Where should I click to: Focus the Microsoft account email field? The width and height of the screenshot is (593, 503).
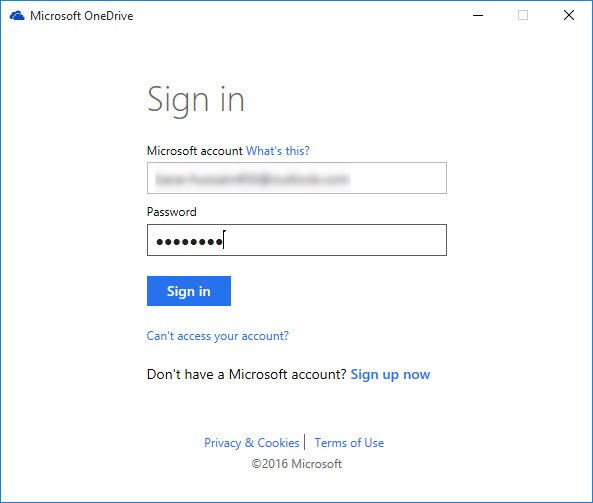[297, 178]
